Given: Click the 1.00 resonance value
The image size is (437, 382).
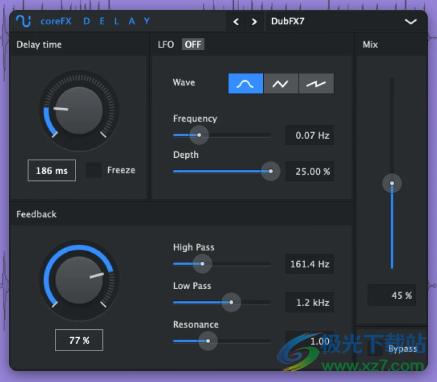Looking at the screenshot, I should click(x=310, y=341).
